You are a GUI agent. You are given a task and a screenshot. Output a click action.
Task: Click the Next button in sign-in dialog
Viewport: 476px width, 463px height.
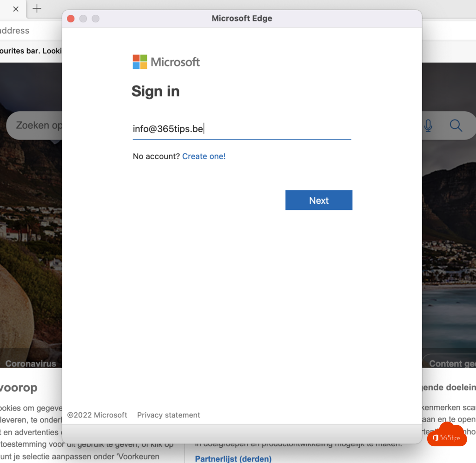pos(319,200)
